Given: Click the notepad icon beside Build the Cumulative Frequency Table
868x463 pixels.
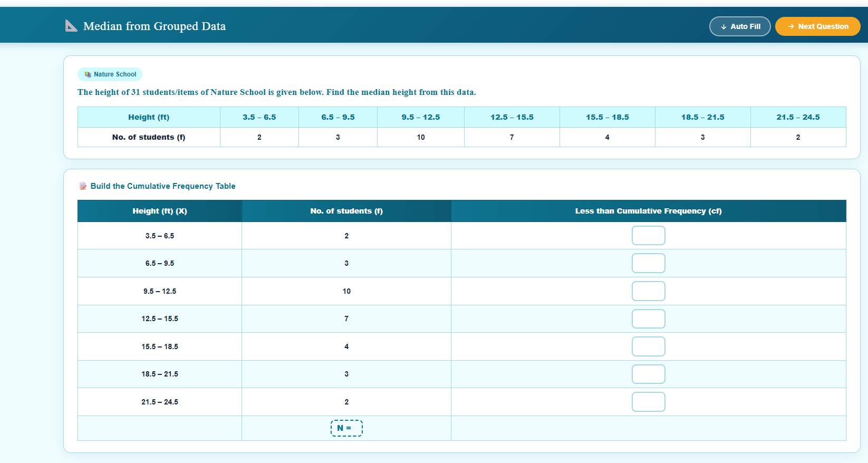Looking at the screenshot, I should tap(83, 186).
